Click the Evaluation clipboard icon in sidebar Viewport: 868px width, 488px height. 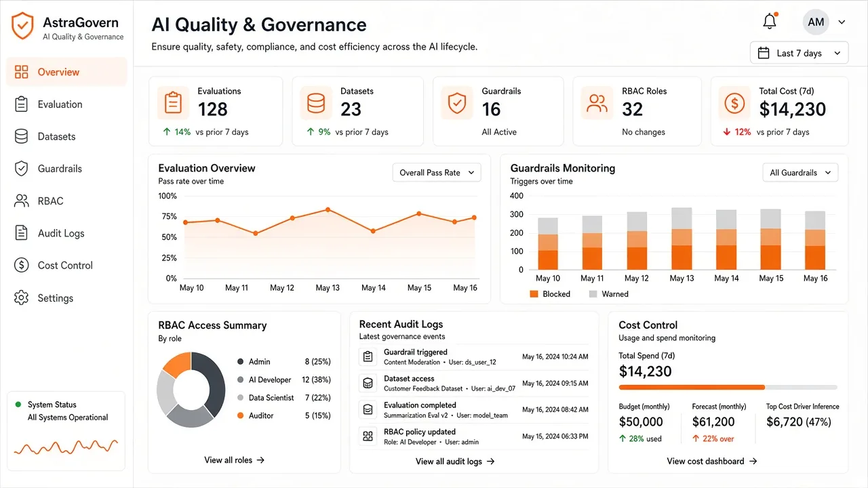pyautogui.click(x=22, y=104)
